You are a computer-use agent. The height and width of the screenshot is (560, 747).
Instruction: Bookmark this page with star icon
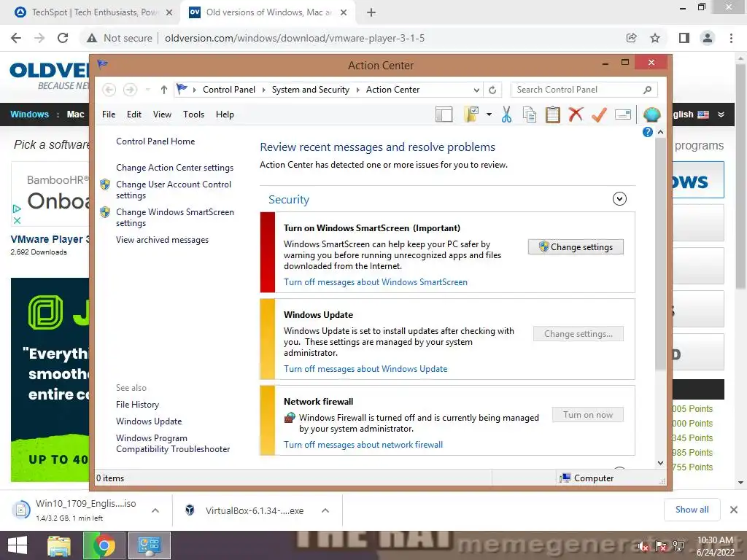pos(655,38)
